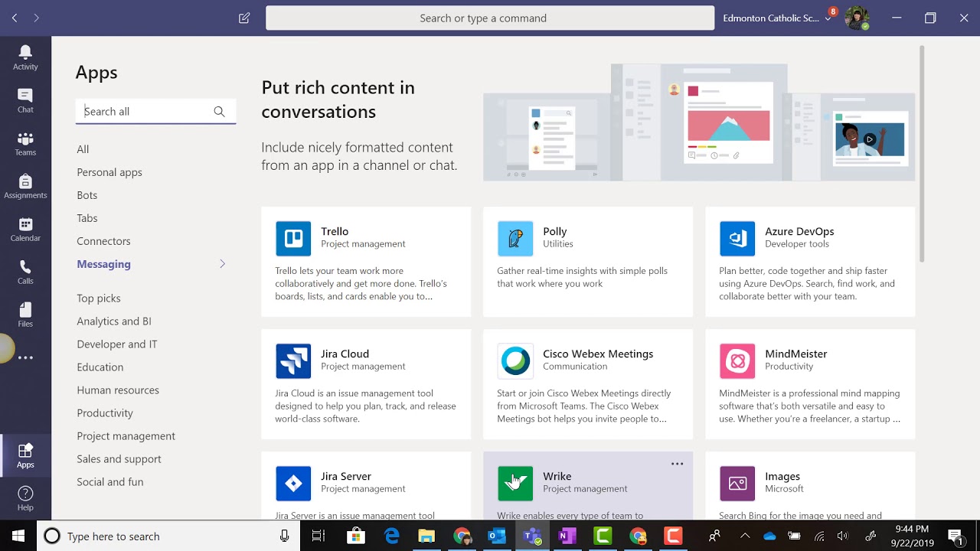Open File Explorer from taskbar
980x551 pixels.
click(x=426, y=536)
